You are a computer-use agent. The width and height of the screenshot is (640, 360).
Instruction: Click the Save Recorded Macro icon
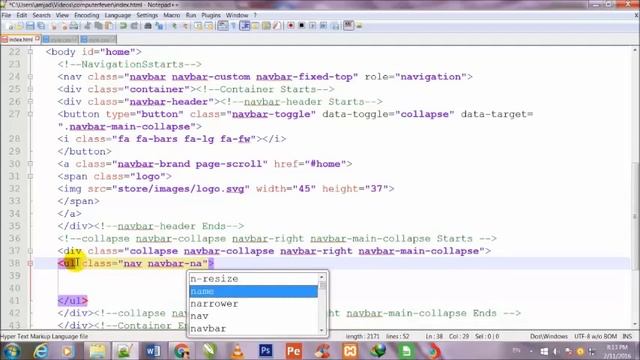(x=336, y=26)
